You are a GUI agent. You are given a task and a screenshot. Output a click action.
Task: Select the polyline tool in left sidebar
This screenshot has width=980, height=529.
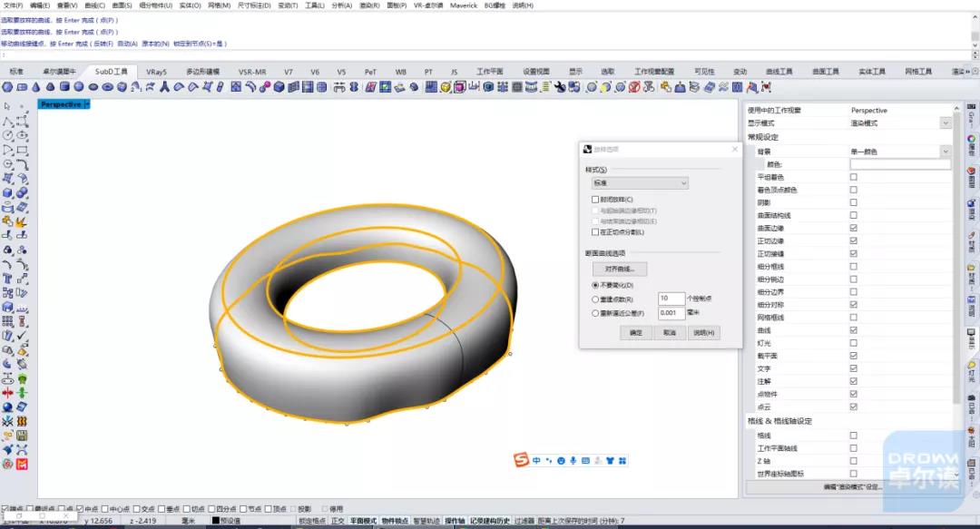coord(7,122)
